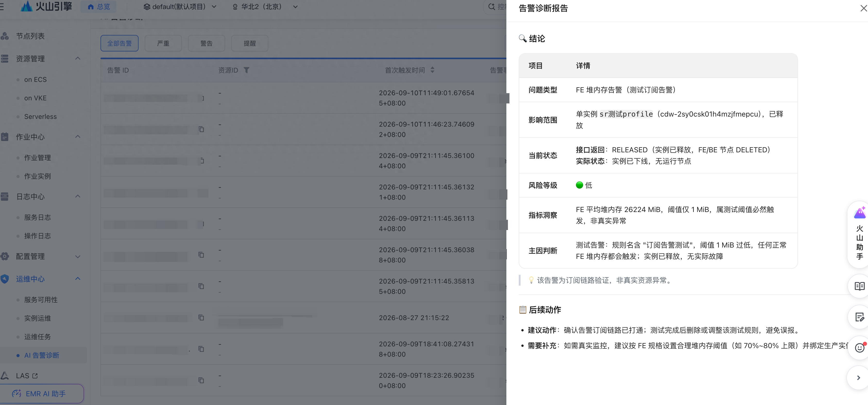Image resolution: width=868 pixels, height=405 pixels.
Task: Click the 火山引擎 logo
Action: [x=46, y=6]
